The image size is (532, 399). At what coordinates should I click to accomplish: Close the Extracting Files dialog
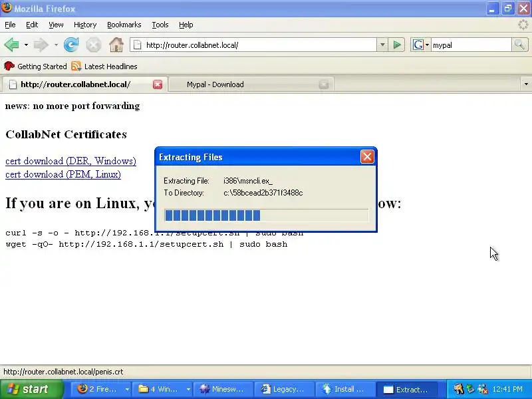click(367, 157)
